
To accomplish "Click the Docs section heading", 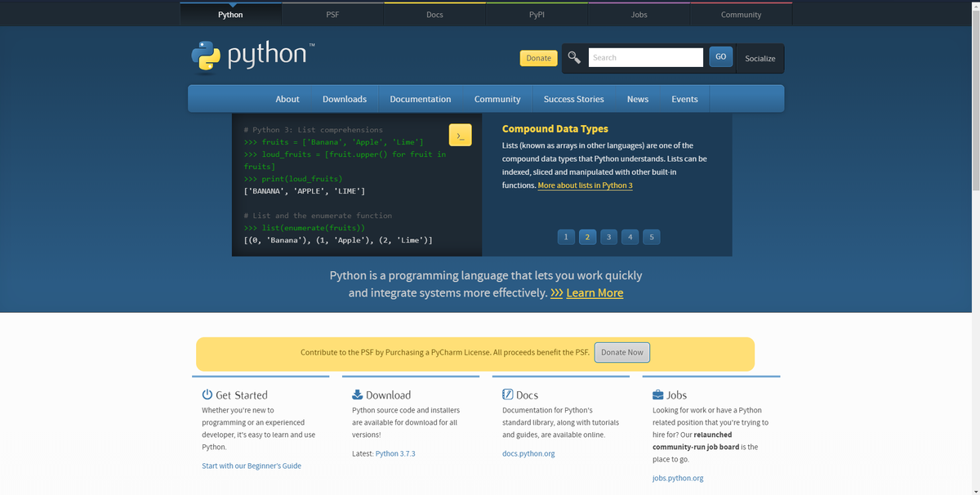I will coord(527,395).
